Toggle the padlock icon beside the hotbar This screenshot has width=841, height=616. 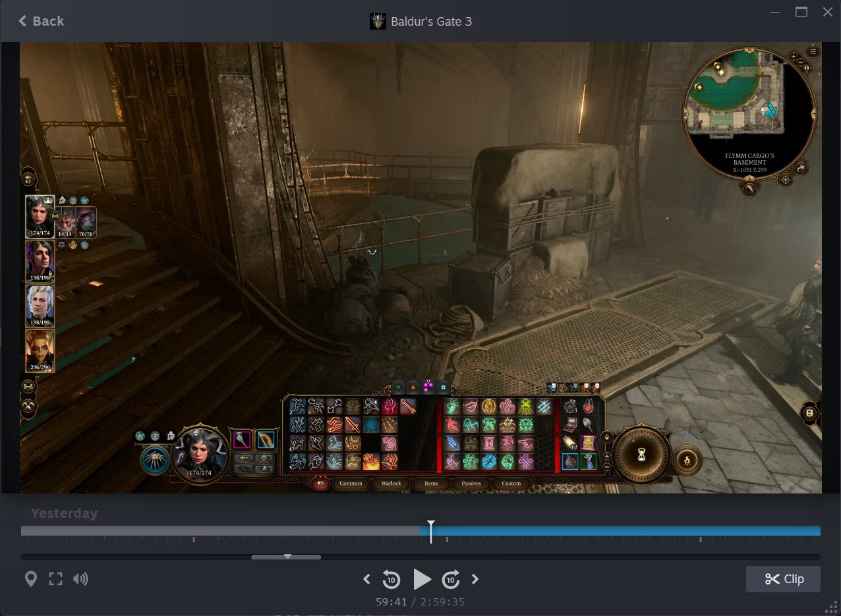pyautogui.click(x=607, y=437)
